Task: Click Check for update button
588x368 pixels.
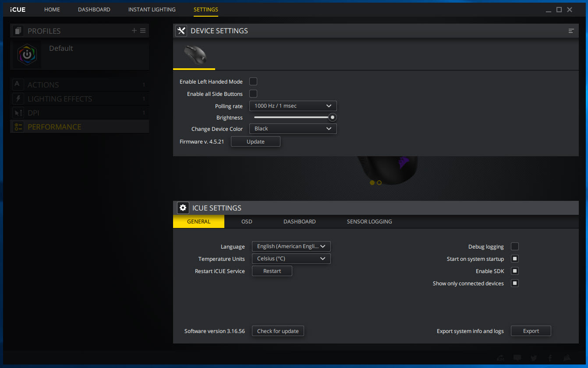Action: [x=278, y=331]
